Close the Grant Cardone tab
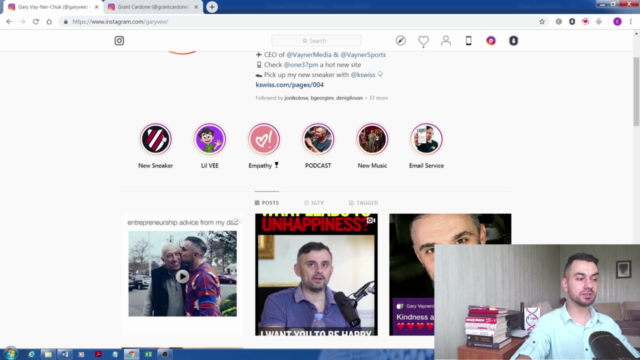This screenshot has width=640, height=360. (196, 7)
